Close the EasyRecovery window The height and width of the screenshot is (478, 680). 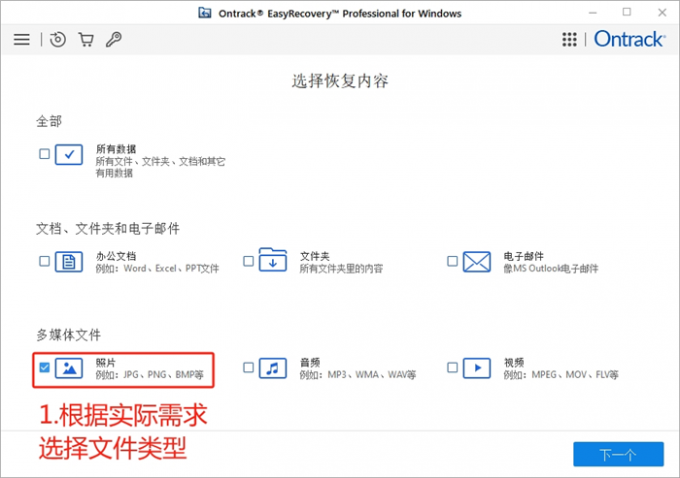pos(662,13)
